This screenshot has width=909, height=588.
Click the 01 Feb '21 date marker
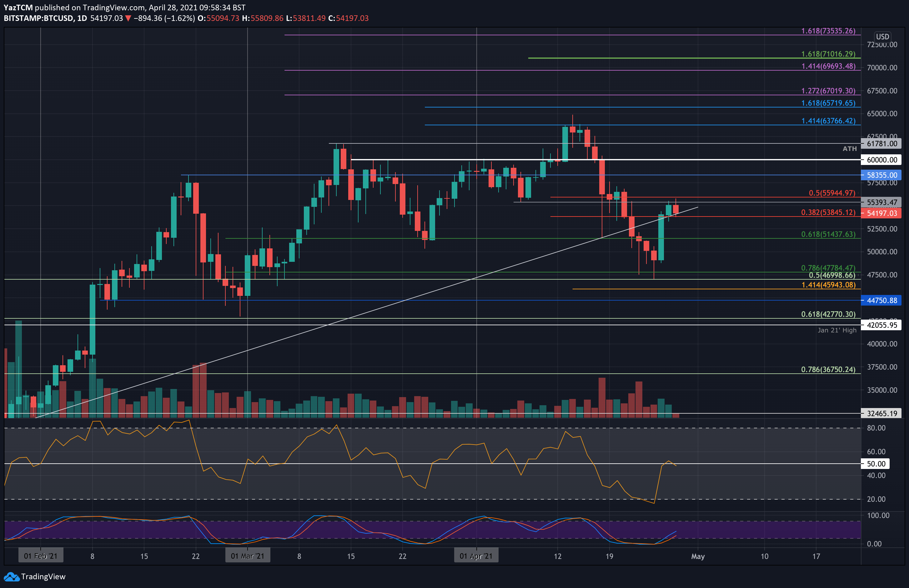tap(41, 556)
